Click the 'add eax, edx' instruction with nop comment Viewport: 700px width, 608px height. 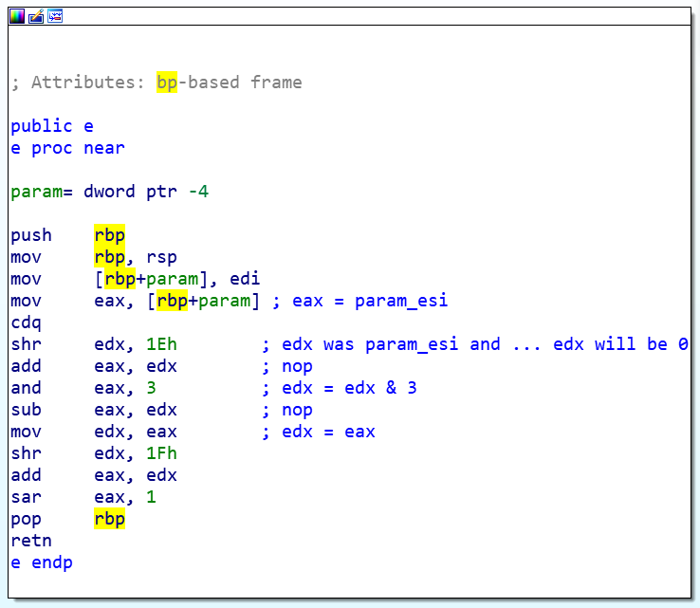point(94,366)
